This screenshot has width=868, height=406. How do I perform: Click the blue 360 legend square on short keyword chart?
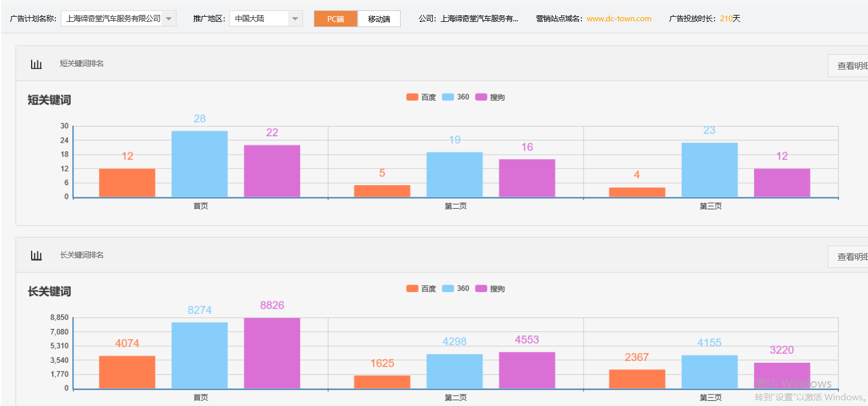pyautogui.click(x=448, y=97)
